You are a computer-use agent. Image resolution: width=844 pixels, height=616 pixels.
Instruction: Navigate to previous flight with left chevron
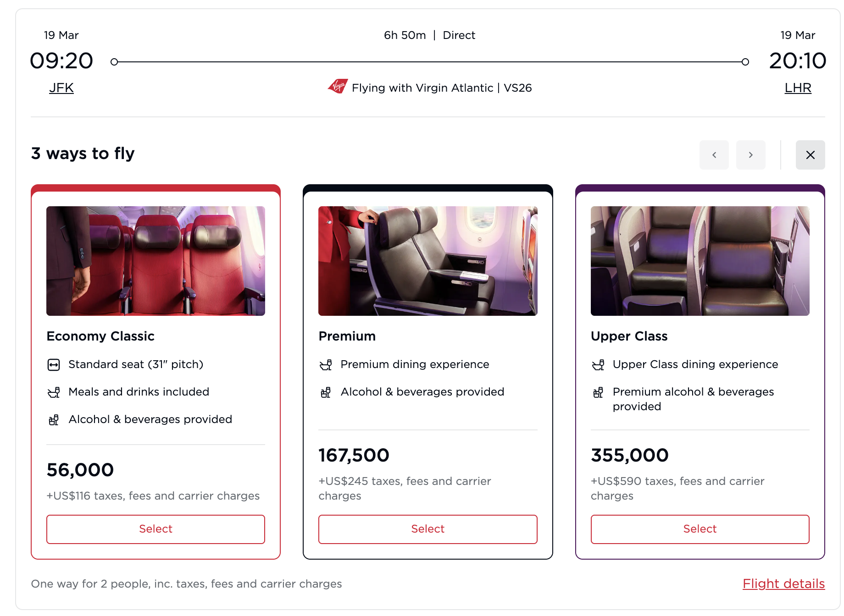click(714, 155)
